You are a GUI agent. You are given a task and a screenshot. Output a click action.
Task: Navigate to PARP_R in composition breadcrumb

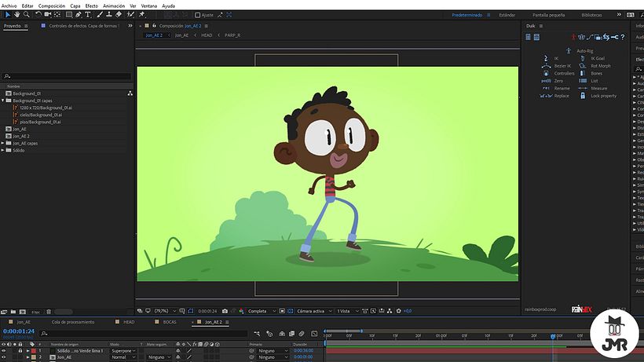click(232, 35)
